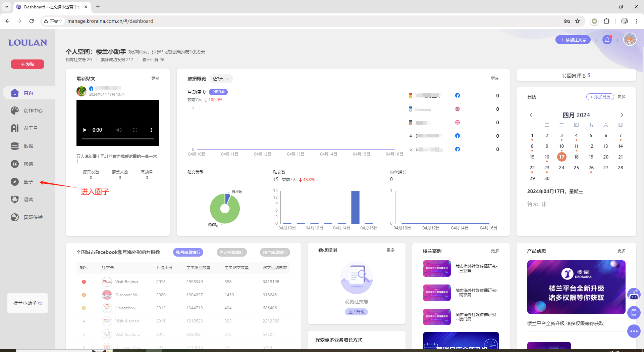Bookmark this page with the star icon
The height and width of the screenshot is (352, 644).
tap(578, 21)
